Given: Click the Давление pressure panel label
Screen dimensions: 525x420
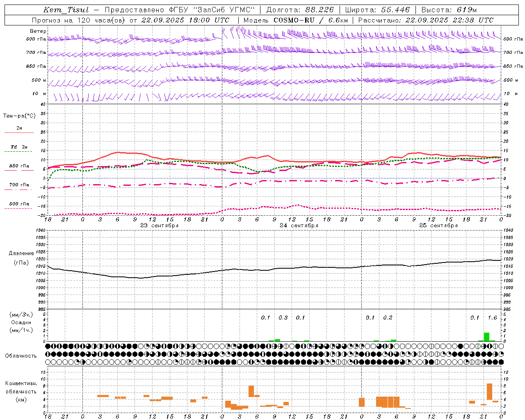Looking at the screenshot, I should click(21, 253).
